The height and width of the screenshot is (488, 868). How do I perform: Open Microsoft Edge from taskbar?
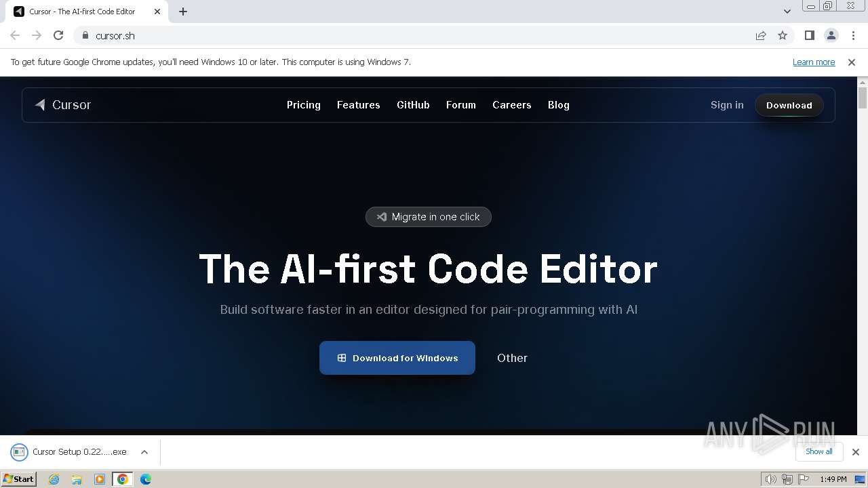pyautogui.click(x=146, y=479)
